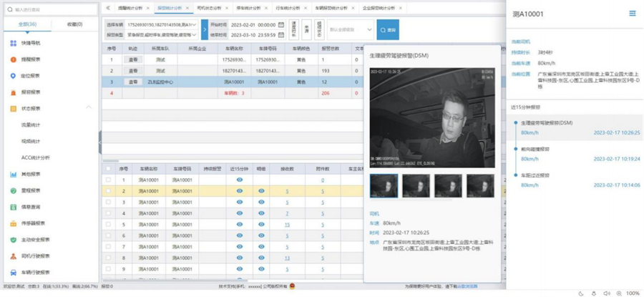Click the sidebar search input field

52,10
